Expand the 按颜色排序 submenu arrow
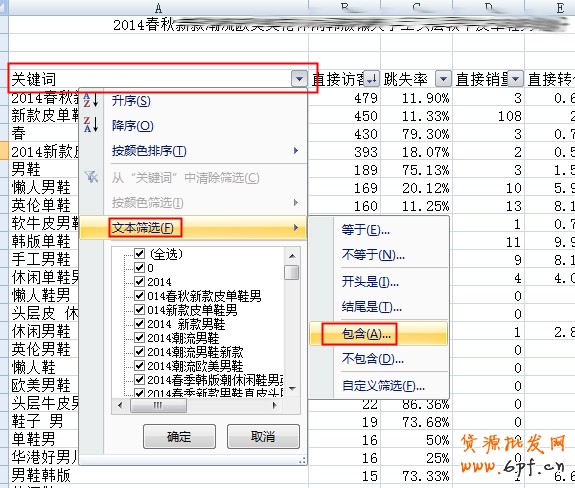 [x=296, y=150]
